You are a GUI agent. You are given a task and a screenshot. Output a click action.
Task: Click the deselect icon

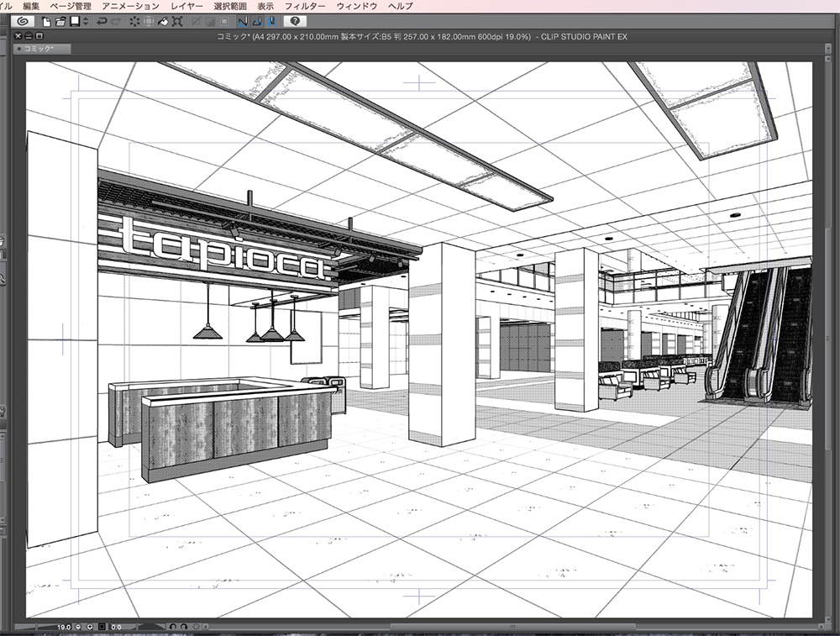click(x=197, y=22)
